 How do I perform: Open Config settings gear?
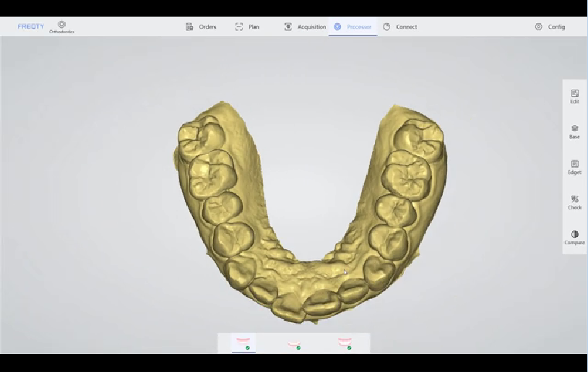[550, 27]
